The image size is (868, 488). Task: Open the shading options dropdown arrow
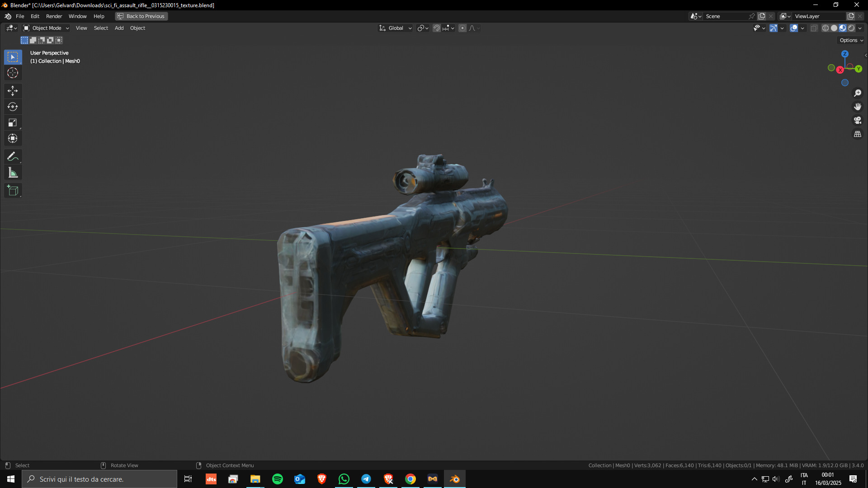click(x=860, y=28)
